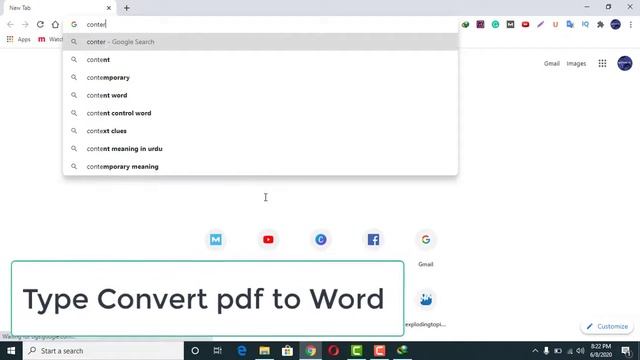The image size is (640, 360).
Task: Click the purple pen extension icon
Action: point(540,24)
